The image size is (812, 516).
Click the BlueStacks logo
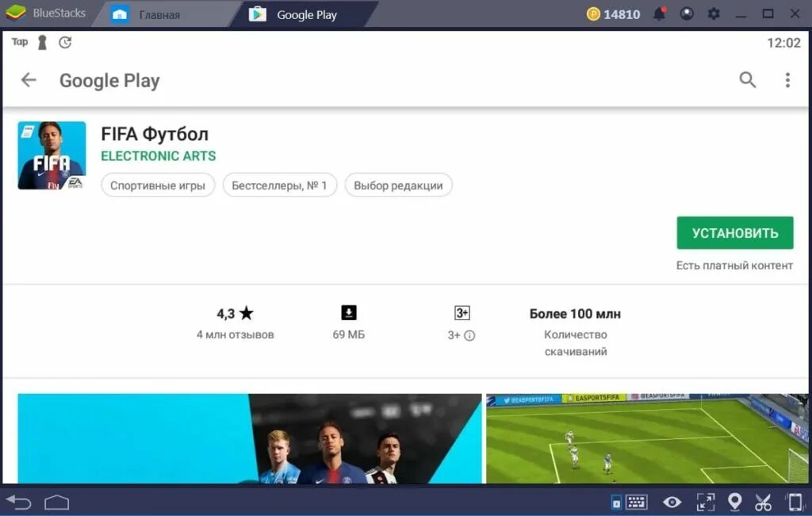(x=16, y=13)
